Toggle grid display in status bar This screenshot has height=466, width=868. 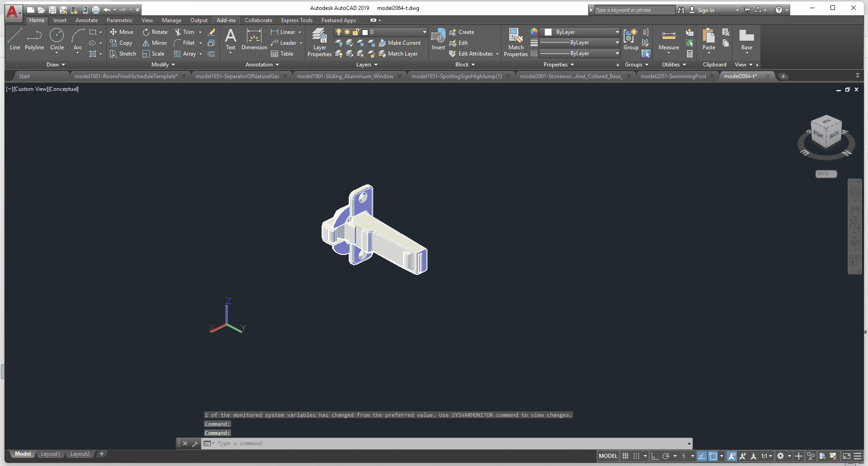pos(626,456)
